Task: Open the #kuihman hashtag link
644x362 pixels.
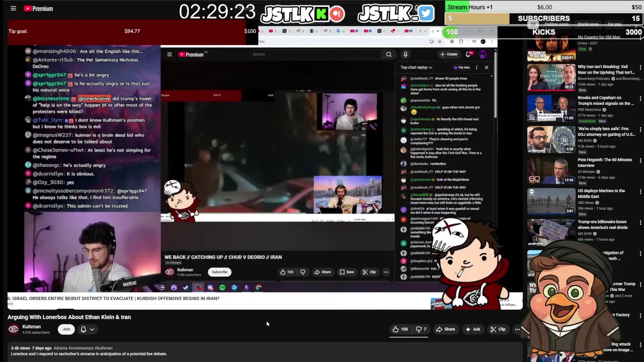Action: (103, 348)
